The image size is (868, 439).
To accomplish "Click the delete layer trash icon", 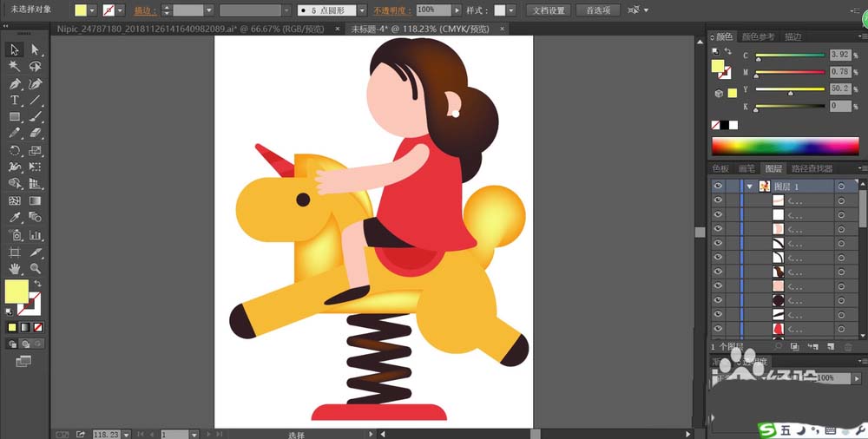I will (848, 346).
